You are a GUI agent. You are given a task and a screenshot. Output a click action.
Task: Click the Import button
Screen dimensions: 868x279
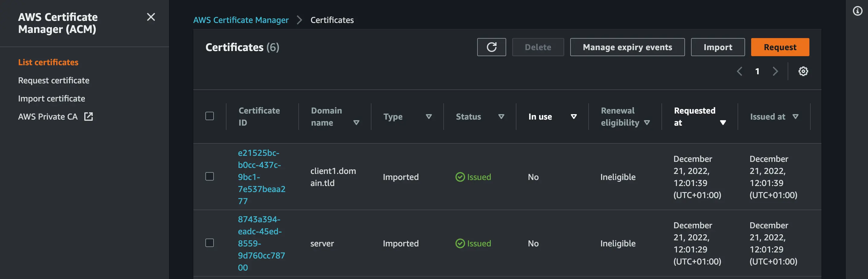(718, 47)
